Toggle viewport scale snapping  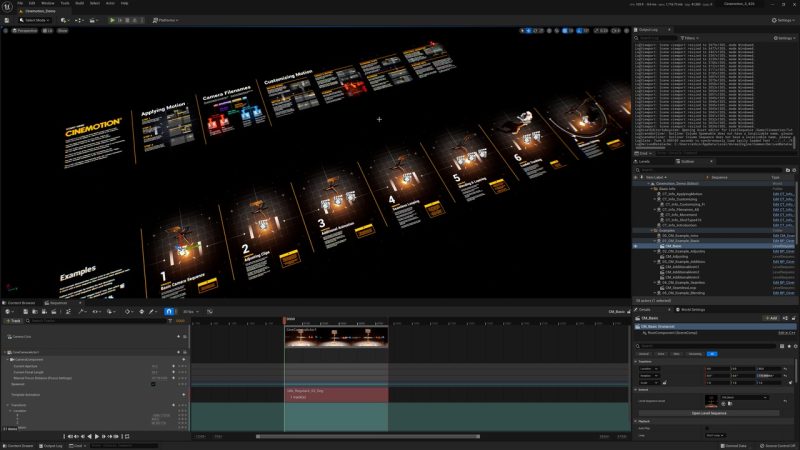tap(596, 31)
